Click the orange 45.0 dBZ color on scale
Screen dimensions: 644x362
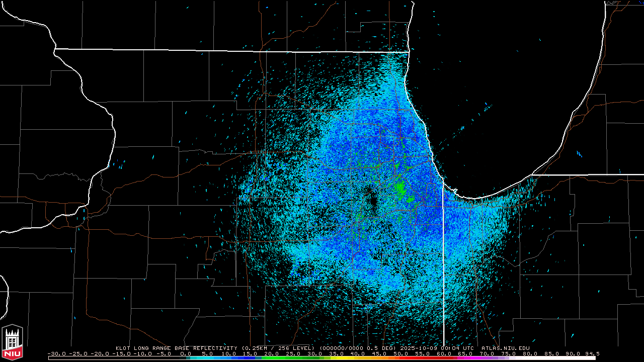379,358
